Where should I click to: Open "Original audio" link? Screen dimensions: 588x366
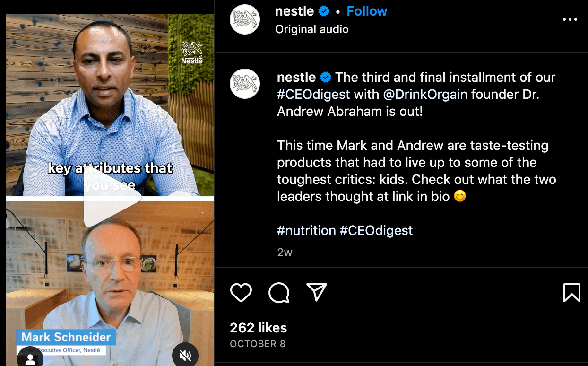click(x=312, y=29)
